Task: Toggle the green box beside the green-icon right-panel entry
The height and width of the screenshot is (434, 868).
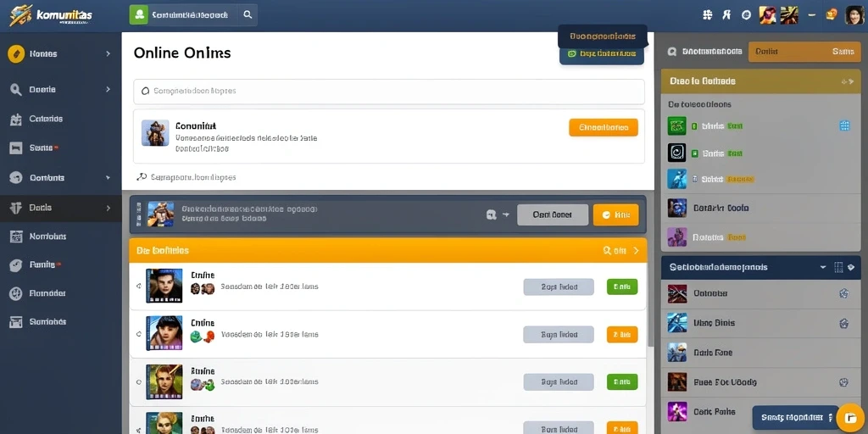Action: click(694, 126)
